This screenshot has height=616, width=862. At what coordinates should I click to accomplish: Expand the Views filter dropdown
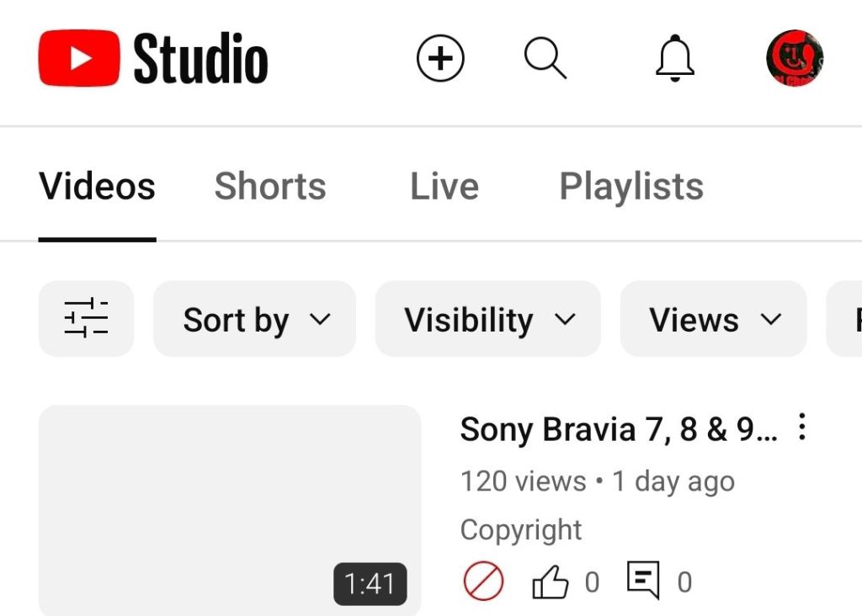tap(714, 320)
